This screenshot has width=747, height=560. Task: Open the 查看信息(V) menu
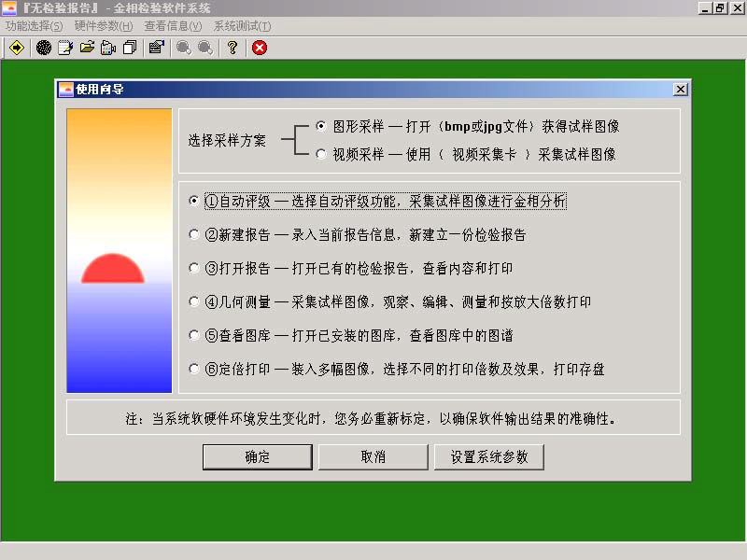(x=173, y=26)
